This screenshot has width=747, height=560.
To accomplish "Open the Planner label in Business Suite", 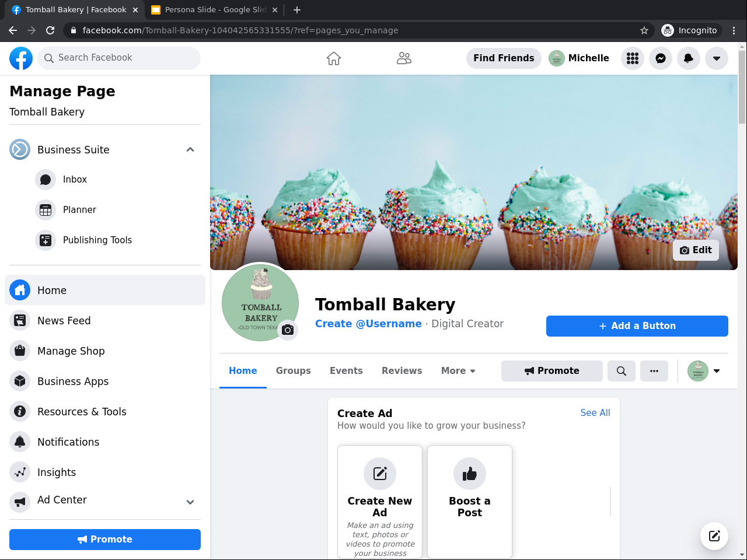I will point(79,210).
